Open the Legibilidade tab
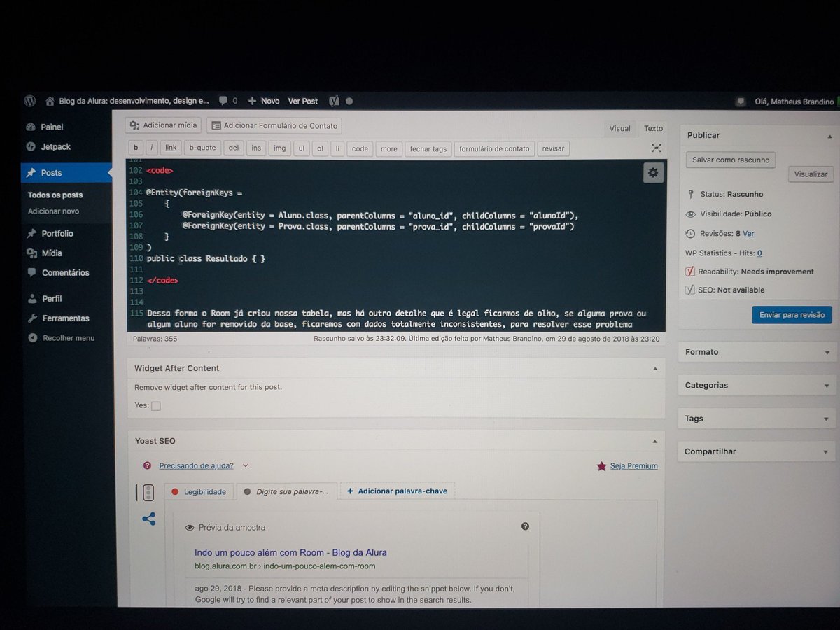The image size is (840, 630). (x=199, y=492)
